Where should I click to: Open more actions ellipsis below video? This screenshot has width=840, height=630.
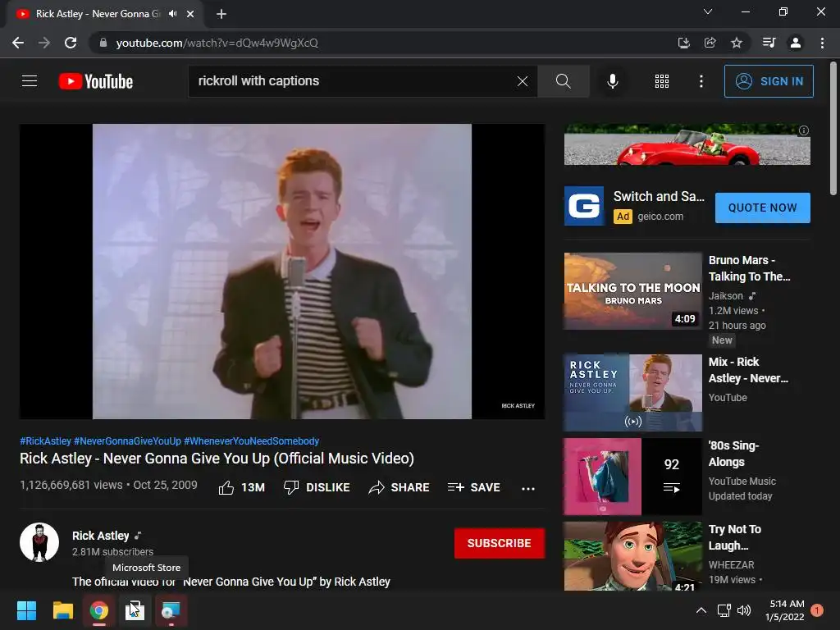click(x=528, y=489)
